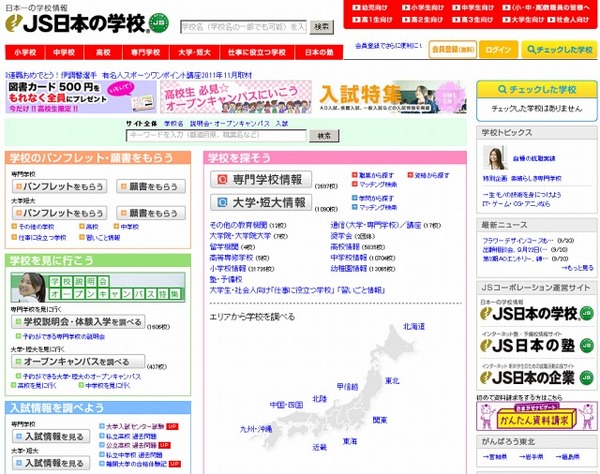Open the 専門学校 navigation tab
600x474 pixels.
click(146, 52)
